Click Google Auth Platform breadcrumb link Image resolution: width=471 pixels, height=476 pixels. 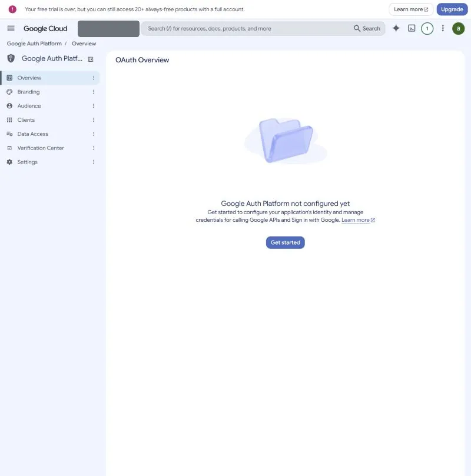point(34,44)
